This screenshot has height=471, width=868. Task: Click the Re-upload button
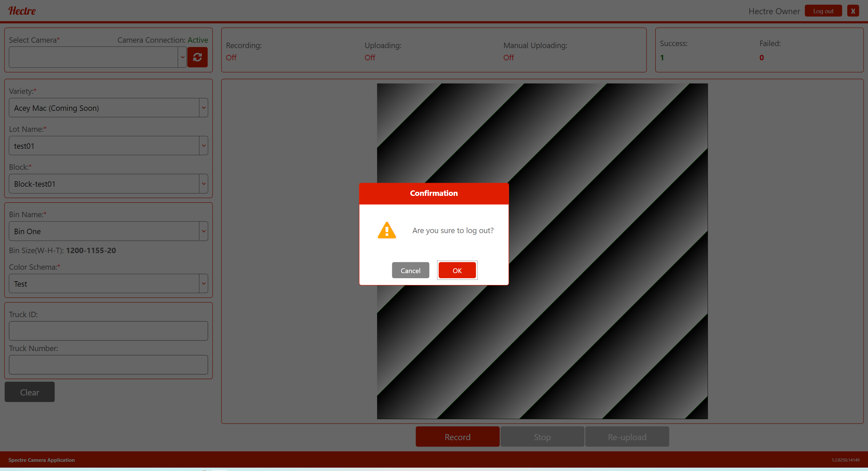coord(627,437)
